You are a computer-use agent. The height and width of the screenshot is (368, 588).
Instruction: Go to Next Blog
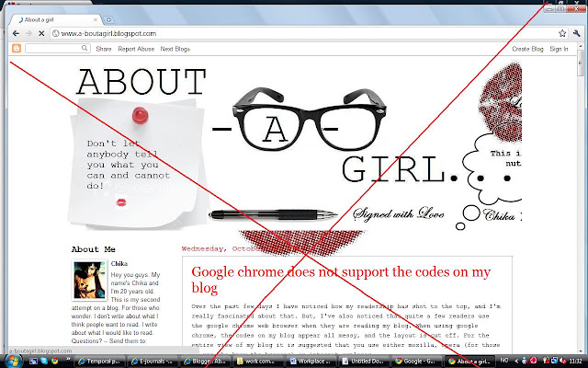click(175, 49)
